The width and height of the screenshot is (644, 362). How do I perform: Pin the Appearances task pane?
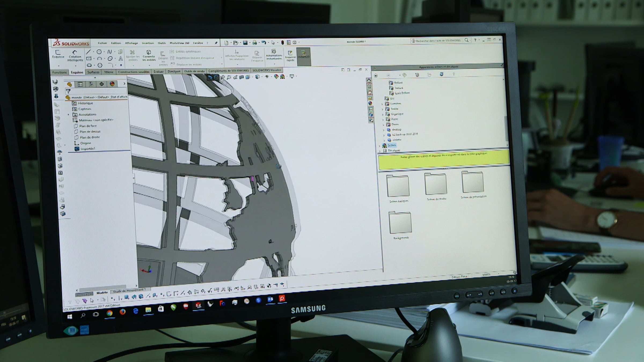(x=502, y=65)
